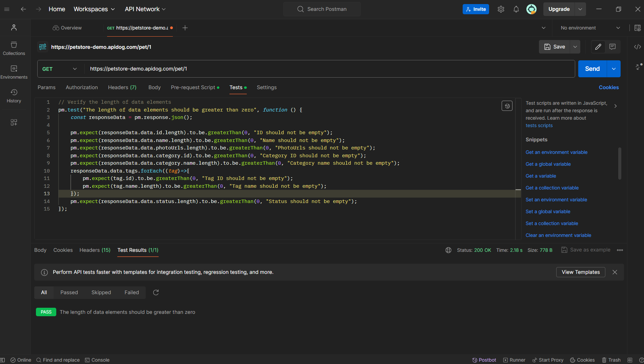Open the tabs overflow chevron dropdown

[x=544, y=28]
